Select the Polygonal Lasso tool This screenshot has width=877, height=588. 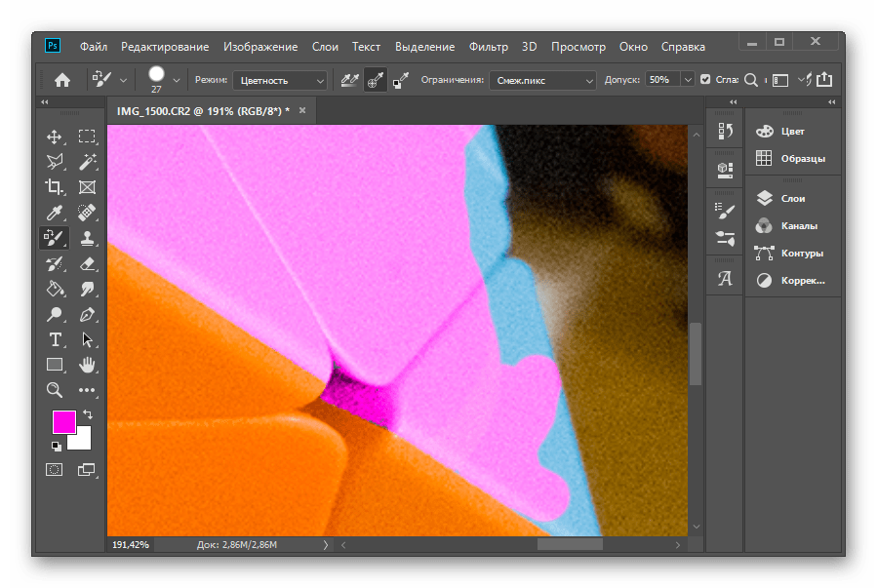(55, 162)
